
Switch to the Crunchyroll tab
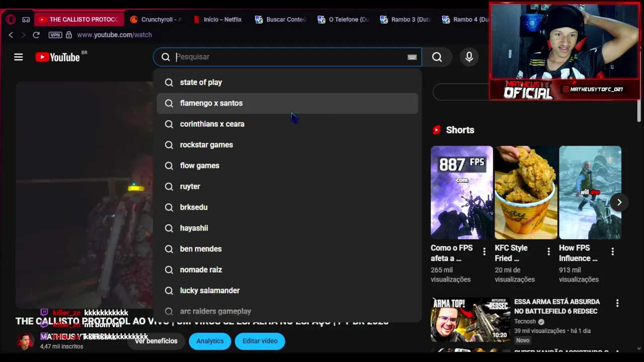155,20
